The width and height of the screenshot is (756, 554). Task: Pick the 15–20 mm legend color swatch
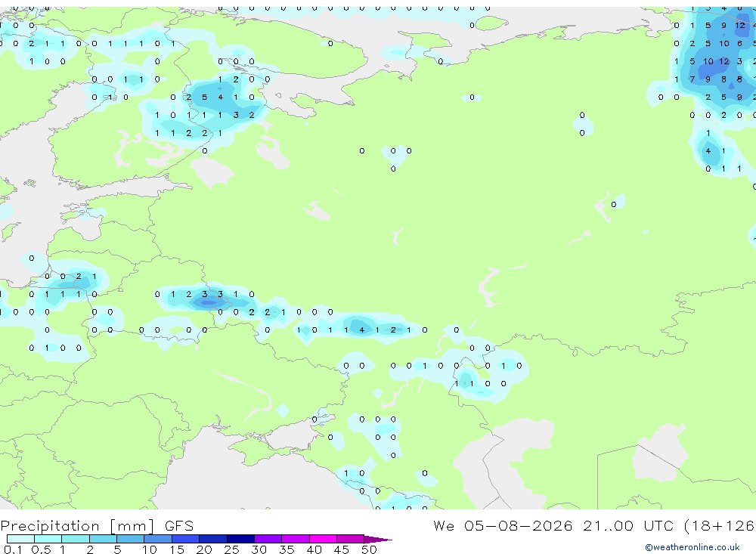[186, 539]
